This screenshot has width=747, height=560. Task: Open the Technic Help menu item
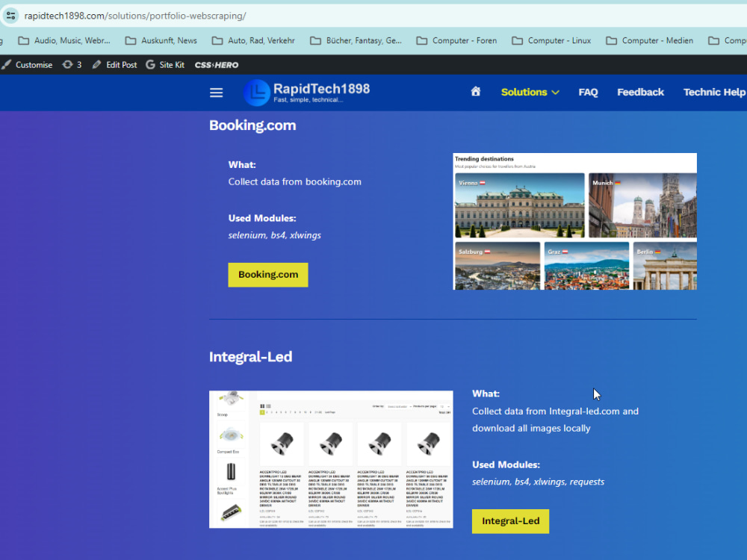point(715,93)
